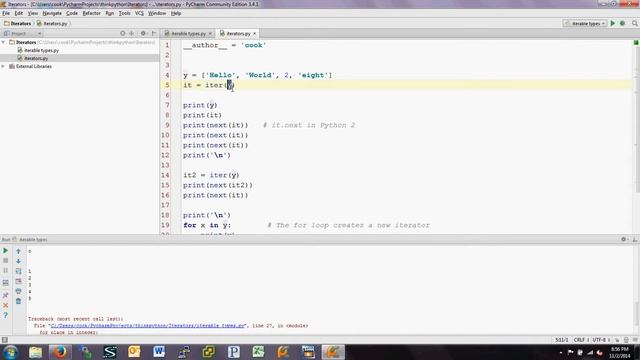Click green inspection status indicator atop editor
This screenshot has height=360, width=640.
636,42
